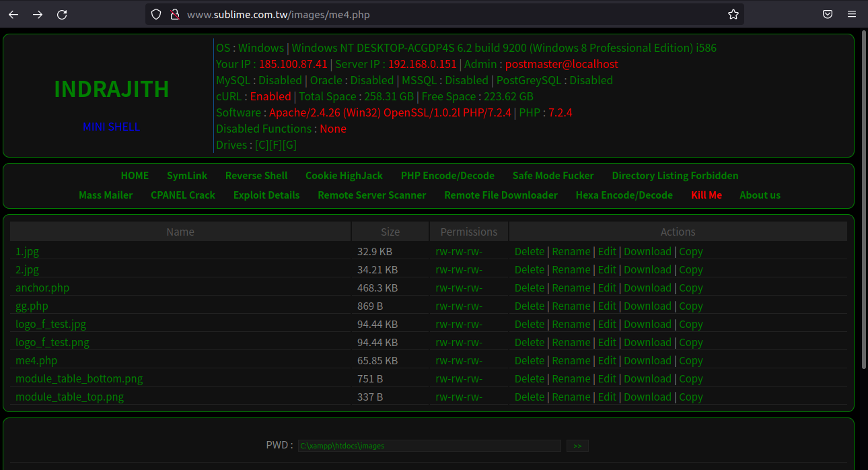Go forward with the browser forward arrow
The image size is (868, 470).
point(38,14)
